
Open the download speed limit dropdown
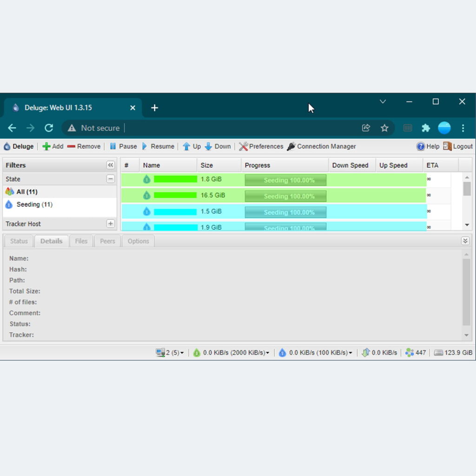231,352
